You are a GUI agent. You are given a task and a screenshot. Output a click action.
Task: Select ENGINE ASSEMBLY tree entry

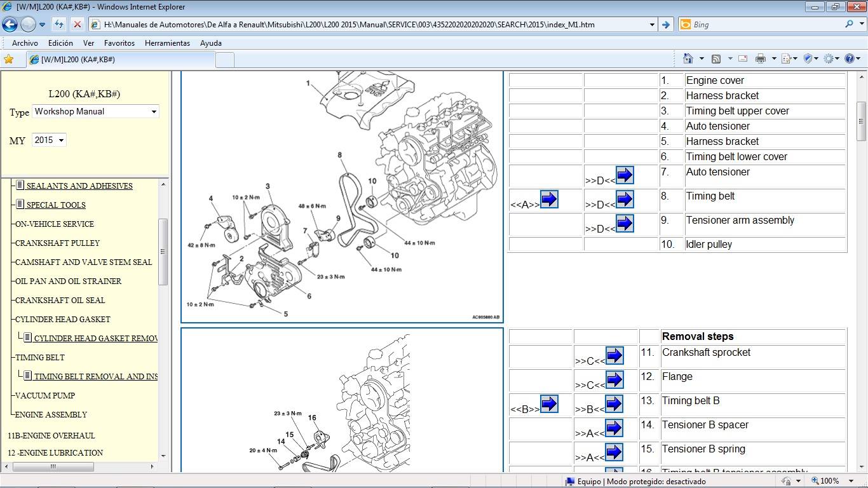tap(51, 414)
